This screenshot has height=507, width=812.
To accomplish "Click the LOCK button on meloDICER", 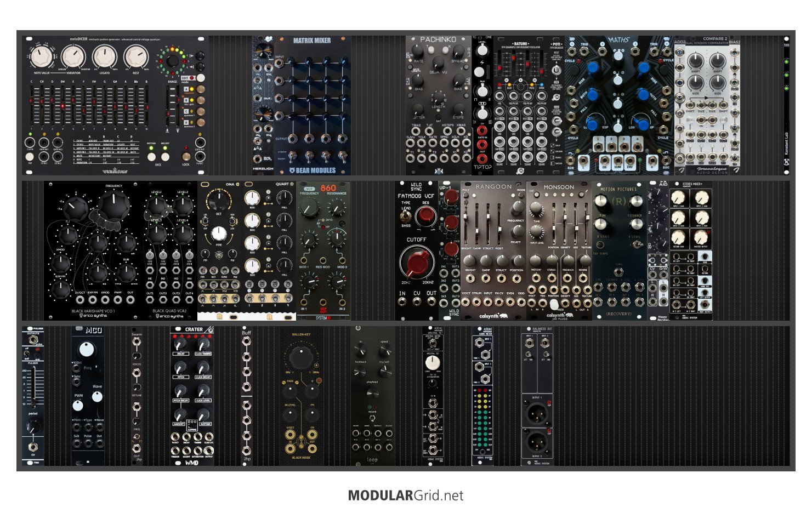I will point(186,156).
